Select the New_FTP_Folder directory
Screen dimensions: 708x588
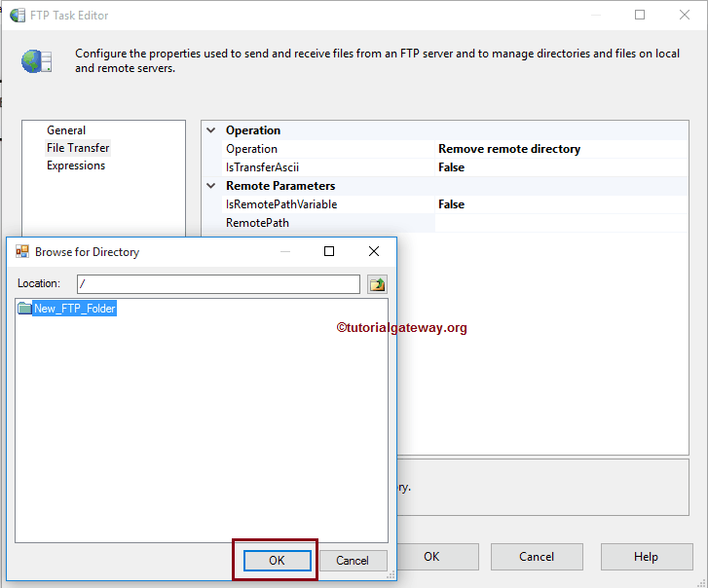(x=75, y=309)
